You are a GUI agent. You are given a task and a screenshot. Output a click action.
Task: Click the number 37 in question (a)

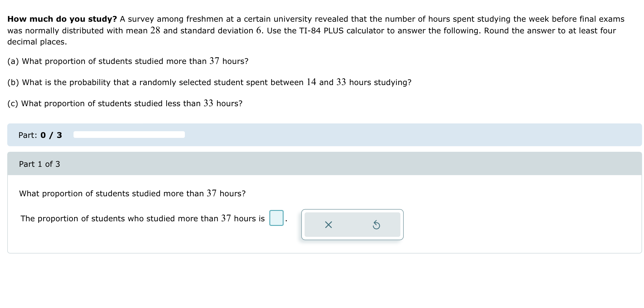[x=214, y=61]
